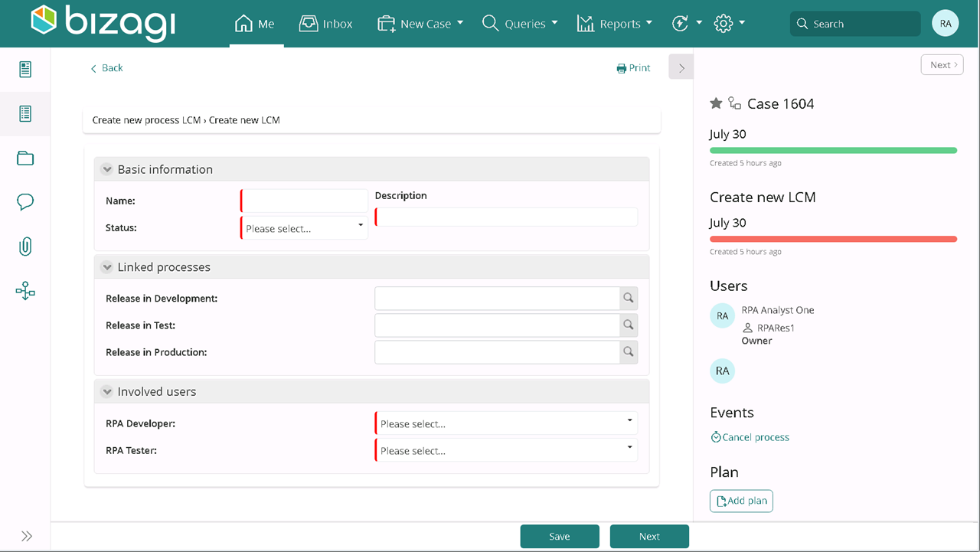This screenshot has height=552, width=980.
Task: Open the RPA Tester dropdown
Action: 506,450
